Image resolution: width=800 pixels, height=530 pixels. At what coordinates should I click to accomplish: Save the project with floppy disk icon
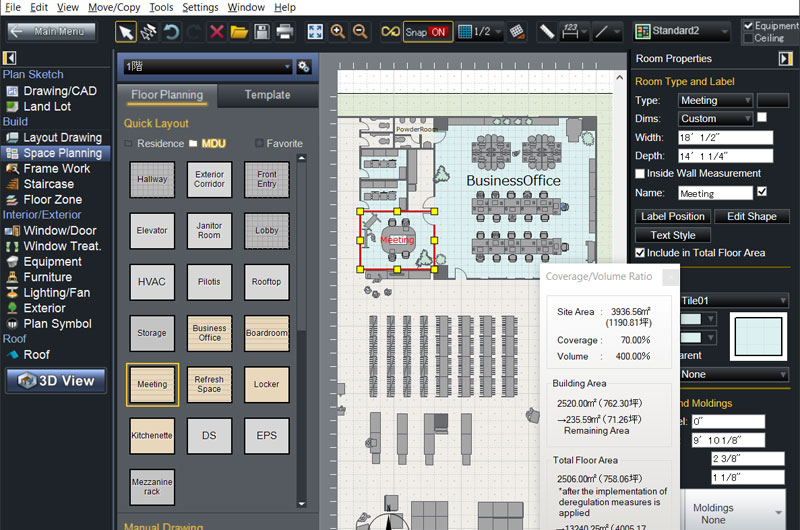click(262, 32)
